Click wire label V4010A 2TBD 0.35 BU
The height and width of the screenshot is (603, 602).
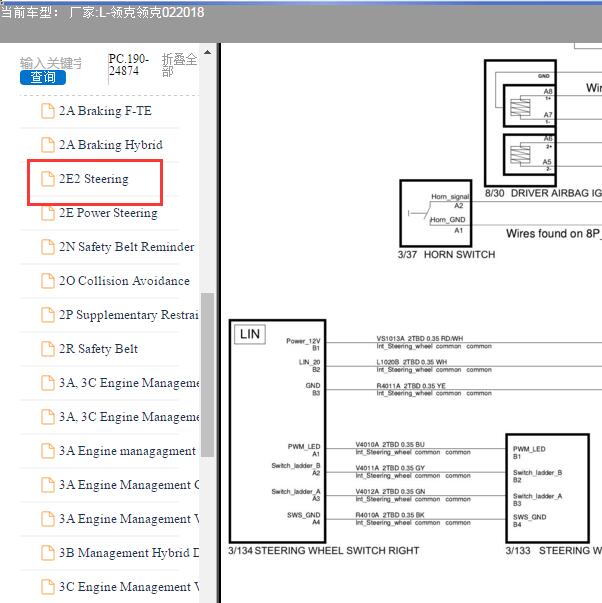point(390,445)
